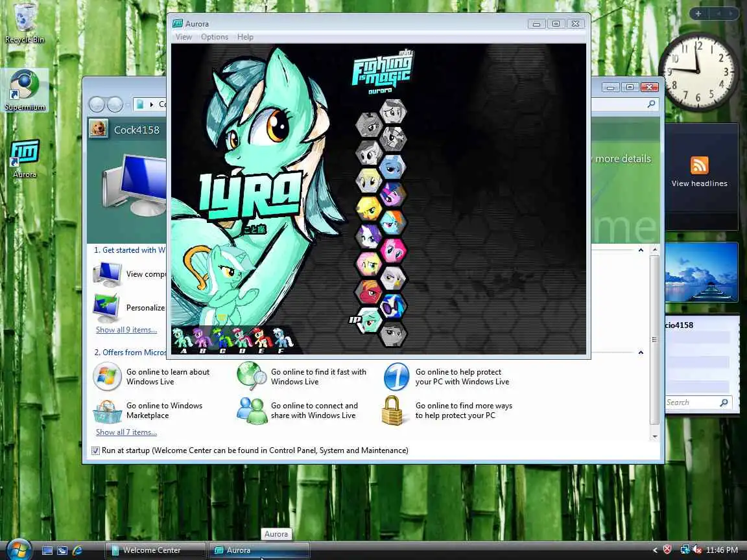Viewport: 747px width, 560px height.
Task: Choose the Fluttershy character portrait
Action: tap(368, 264)
